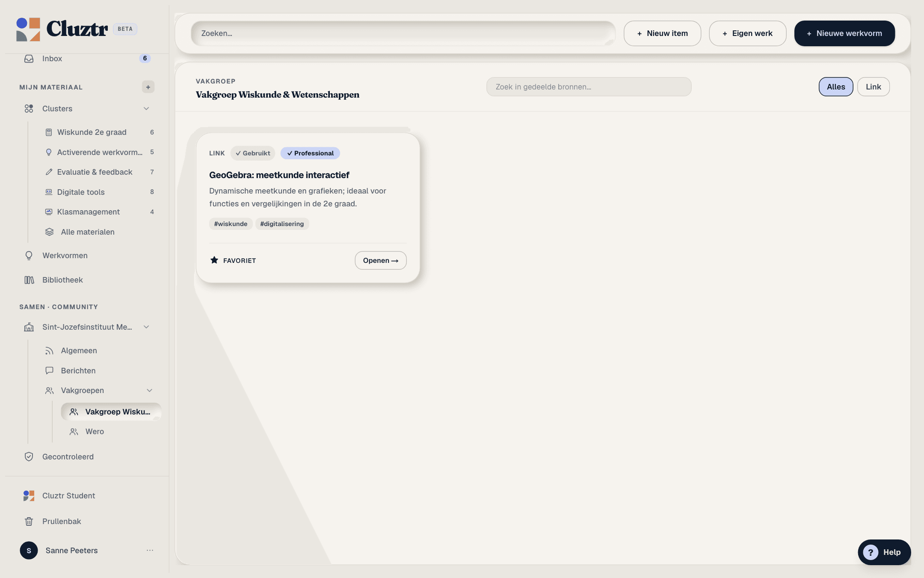Screen dimensions: 924x578
Task: Open the GeoGebra resource with Openen
Action: click(381, 260)
